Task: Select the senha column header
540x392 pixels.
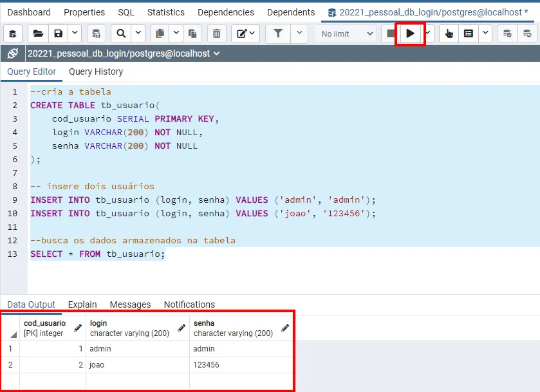Action: [241, 328]
